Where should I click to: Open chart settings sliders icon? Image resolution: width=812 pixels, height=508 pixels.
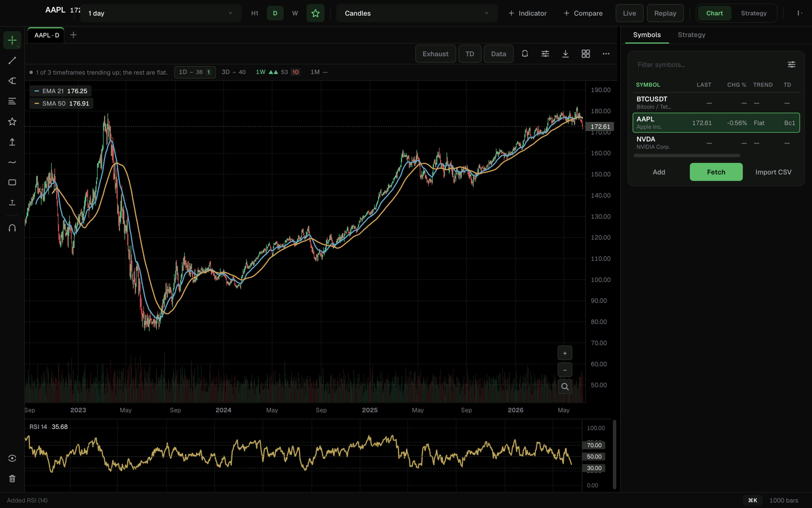(545, 53)
